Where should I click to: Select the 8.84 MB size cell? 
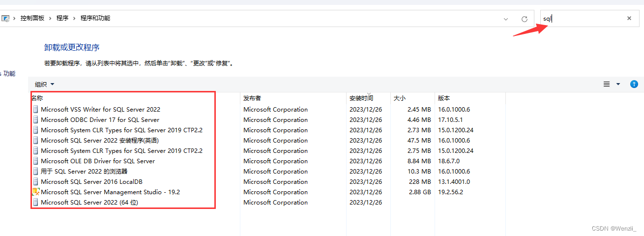click(x=419, y=161)
